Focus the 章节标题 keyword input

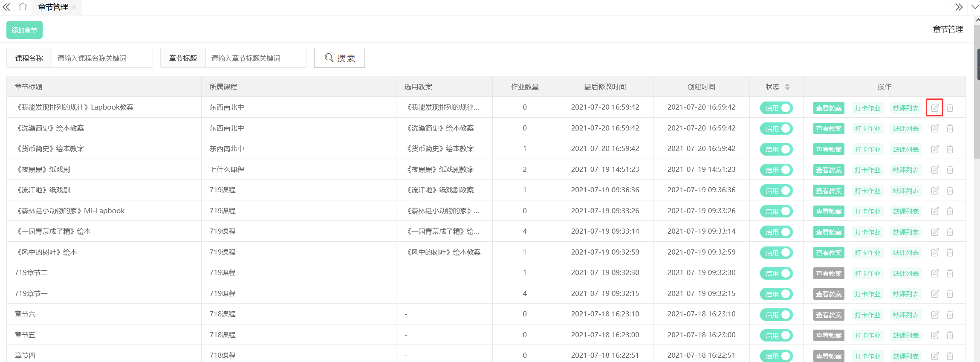[256, 58]
